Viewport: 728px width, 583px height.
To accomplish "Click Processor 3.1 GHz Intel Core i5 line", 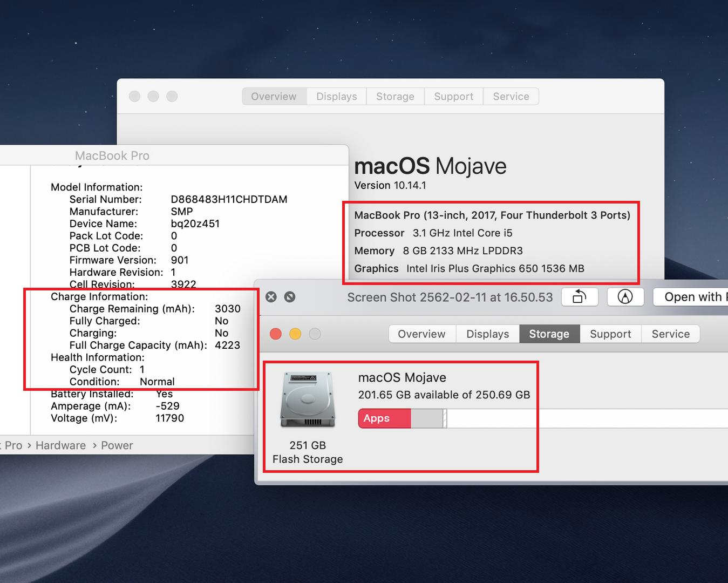I will click(433, 233).
